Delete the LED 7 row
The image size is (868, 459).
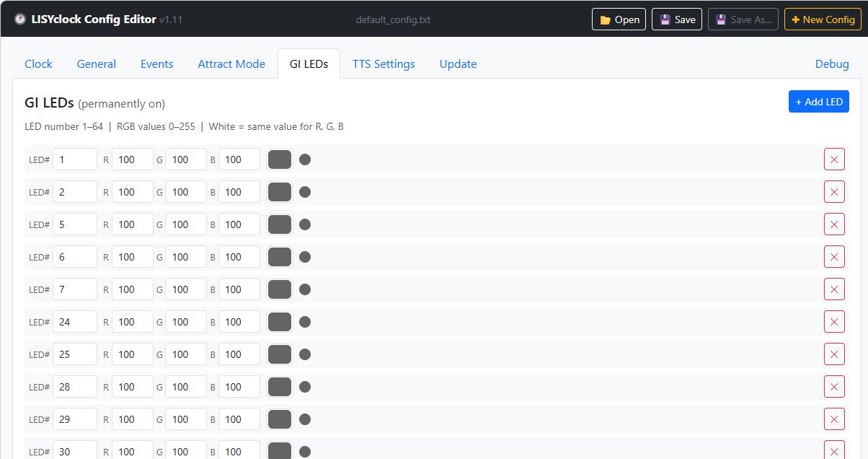834,289
